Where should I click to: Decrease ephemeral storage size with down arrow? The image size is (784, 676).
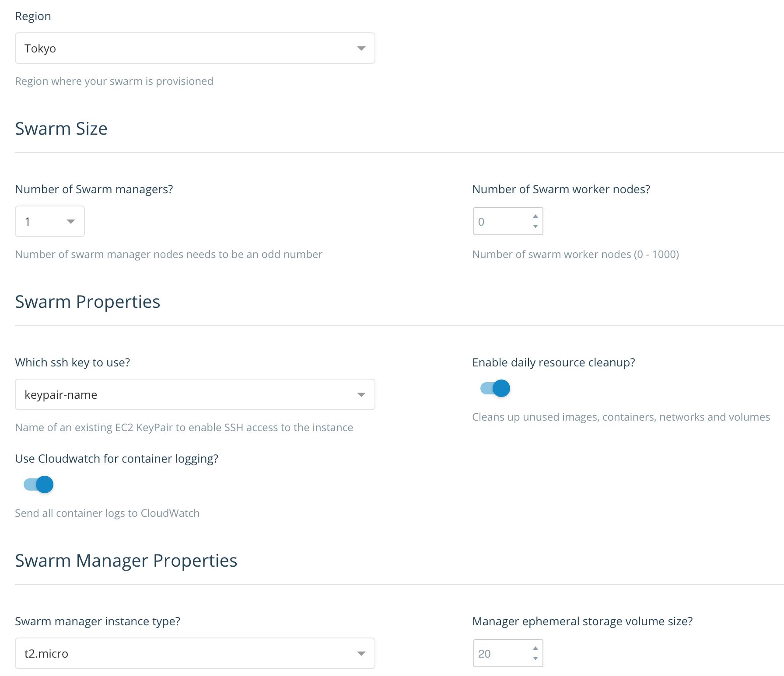pyautogui.click(x=535, y=658)
